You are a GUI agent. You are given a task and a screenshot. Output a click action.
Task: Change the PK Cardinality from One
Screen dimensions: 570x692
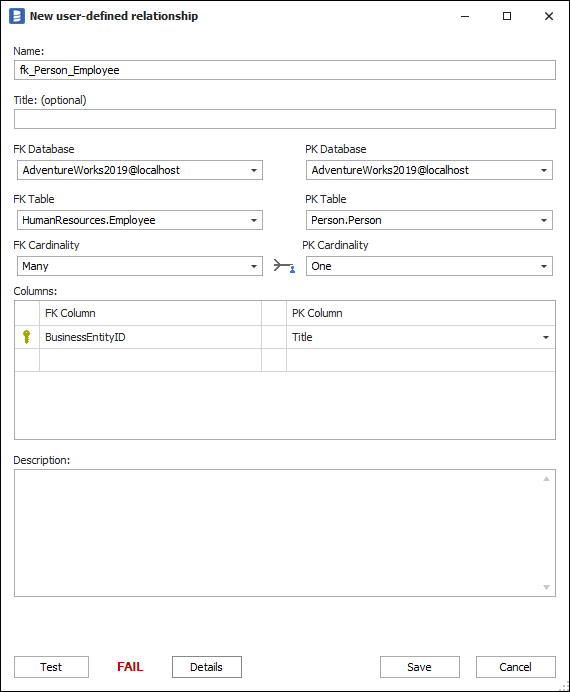tap(429, 266)
